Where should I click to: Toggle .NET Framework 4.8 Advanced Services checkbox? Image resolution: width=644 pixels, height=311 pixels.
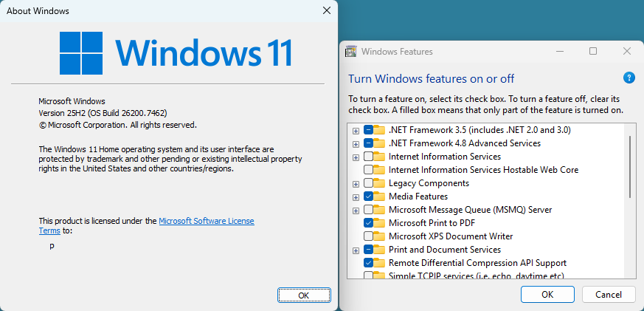368,143
